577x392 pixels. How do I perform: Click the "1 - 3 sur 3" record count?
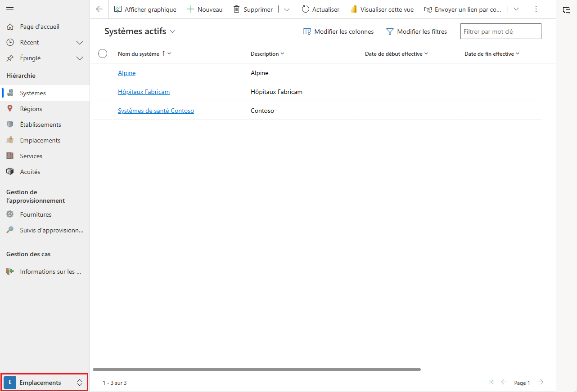115,383
